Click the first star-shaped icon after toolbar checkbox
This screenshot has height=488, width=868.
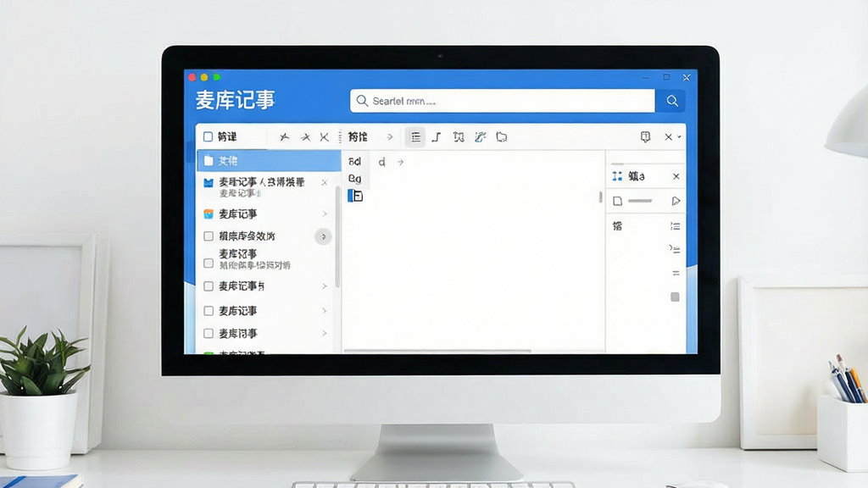(285, 137)
